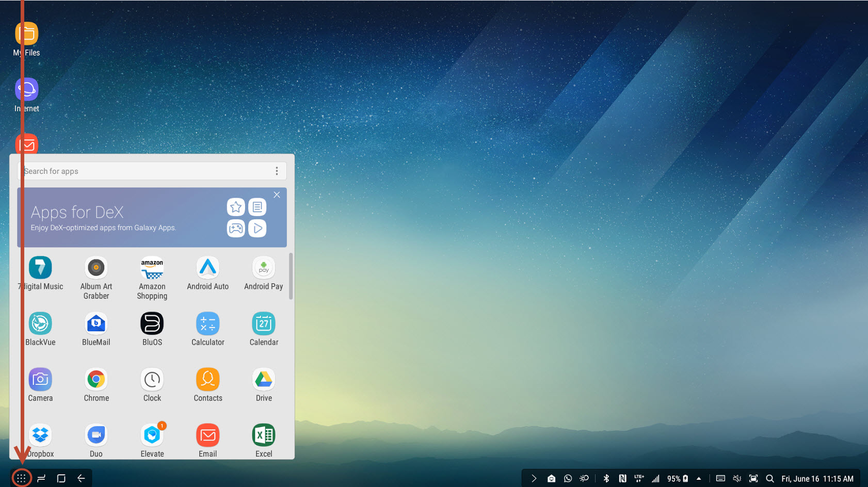Open recent apps from taskbar
This screenshot has width=868, height=487.
pyautogui.click(x=41, y=478)
